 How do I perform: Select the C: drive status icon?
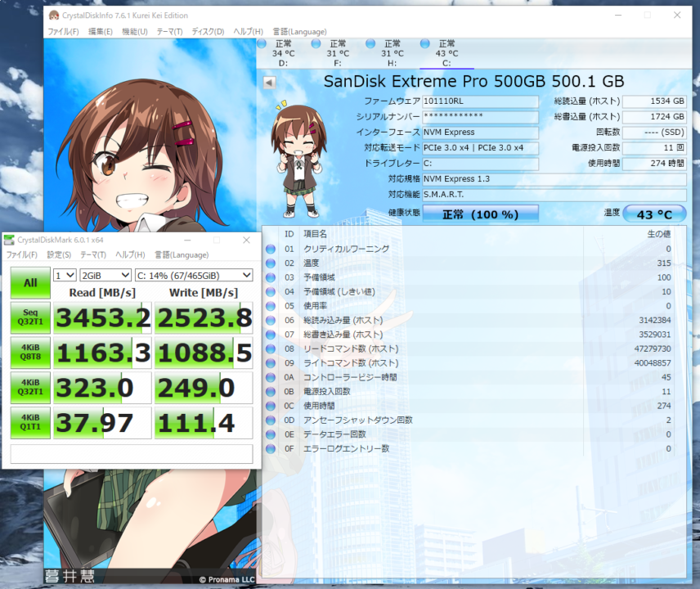425,43
